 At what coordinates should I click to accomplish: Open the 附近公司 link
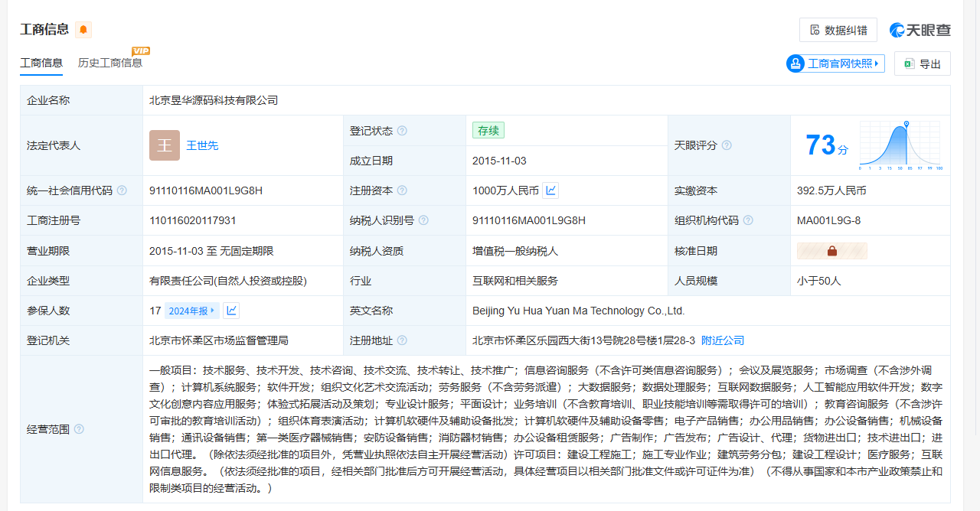point(723,340)
